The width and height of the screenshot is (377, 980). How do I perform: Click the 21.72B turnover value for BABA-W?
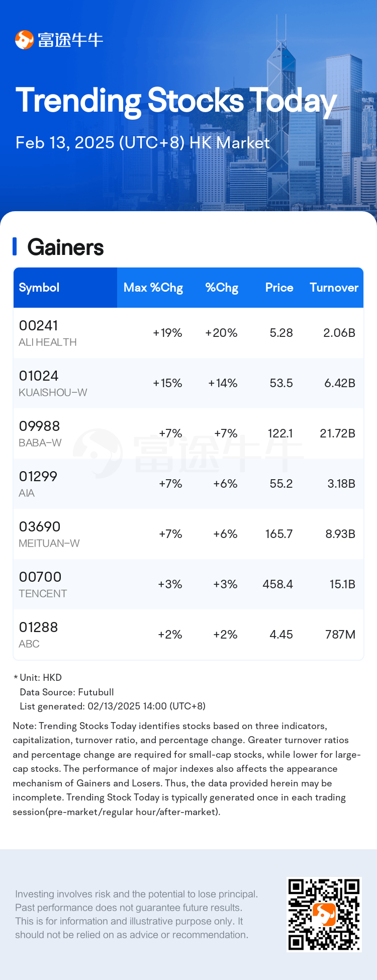[337, 433]
